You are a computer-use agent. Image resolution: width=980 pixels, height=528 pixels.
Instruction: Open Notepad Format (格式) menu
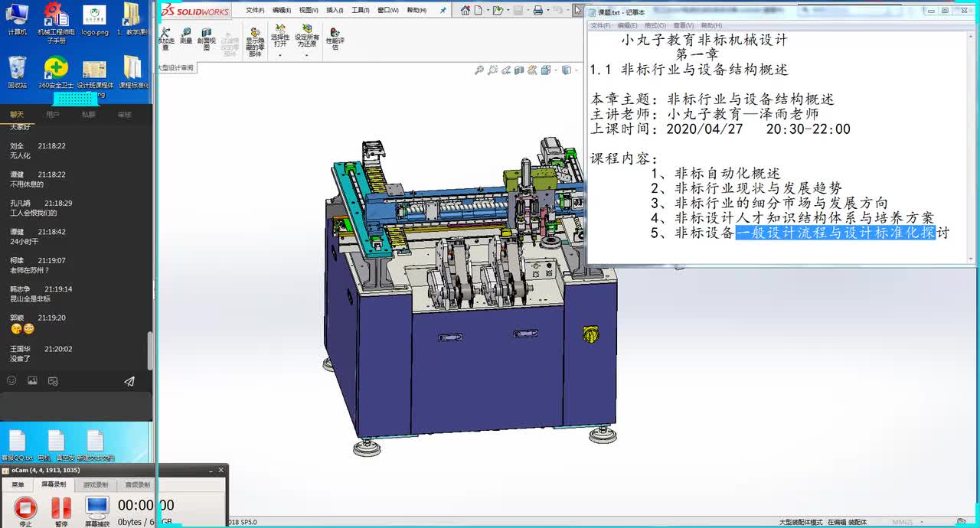pyautogui.click(x=655, y=25)
